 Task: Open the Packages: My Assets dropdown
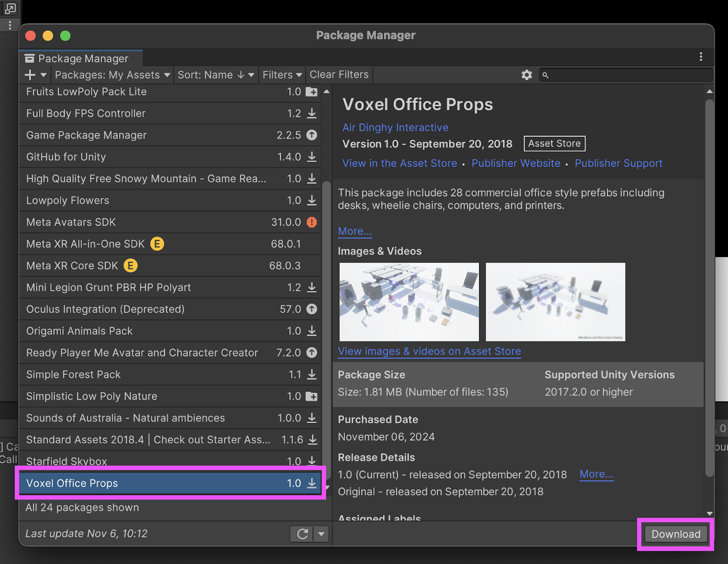pos(112,75)
